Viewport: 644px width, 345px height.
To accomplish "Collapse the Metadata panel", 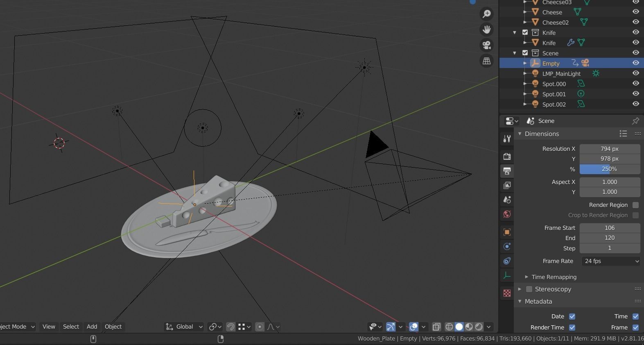I will (x=520, y=301).
